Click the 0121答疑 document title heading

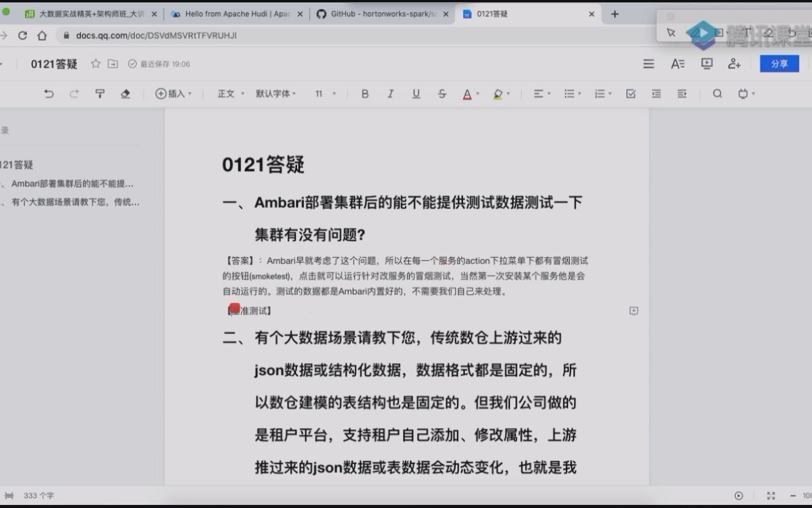264,165
